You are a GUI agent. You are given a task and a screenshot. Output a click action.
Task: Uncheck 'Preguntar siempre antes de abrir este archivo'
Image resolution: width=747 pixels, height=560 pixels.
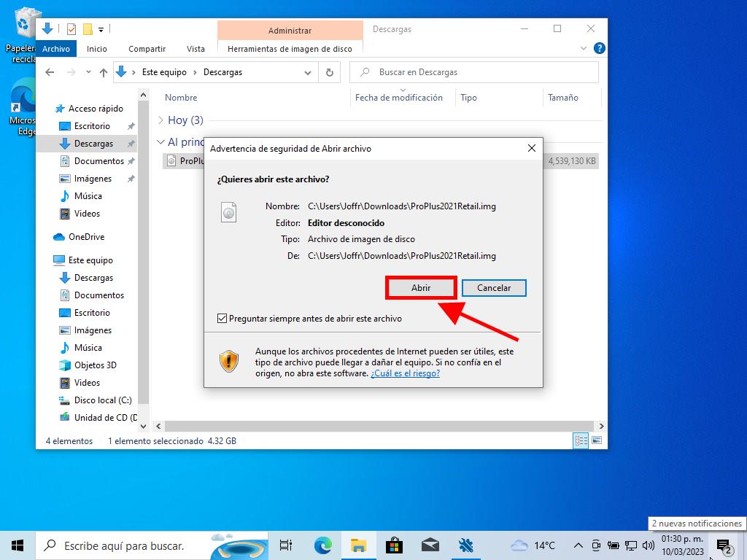(222, 319)
